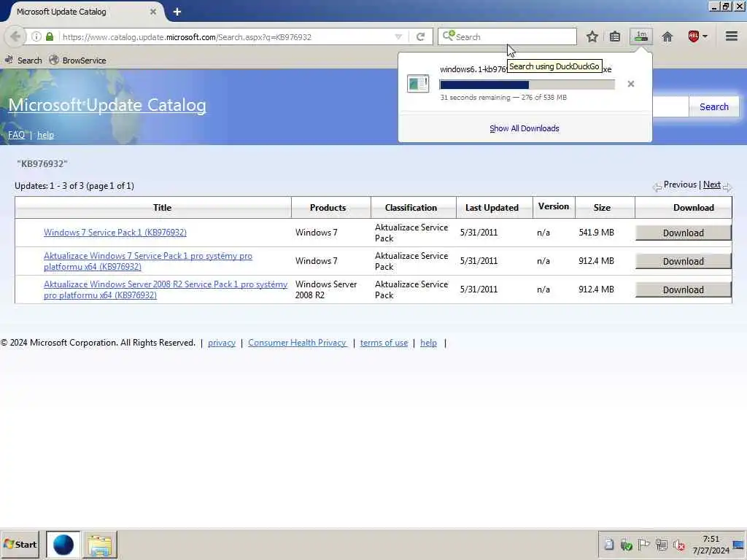Download the Windows 7 x64 912.4 MB update
This screenshot has height=560, width=747.
683,262
